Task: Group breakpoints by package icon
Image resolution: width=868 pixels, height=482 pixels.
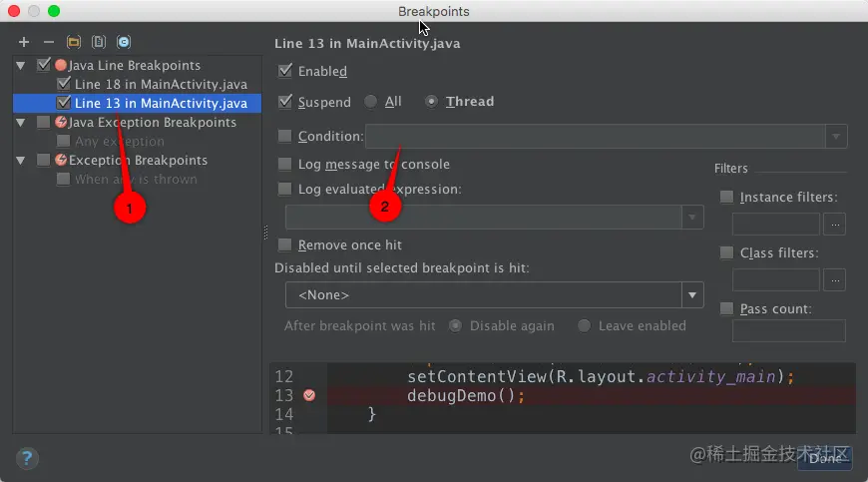Action: [74, 42]
